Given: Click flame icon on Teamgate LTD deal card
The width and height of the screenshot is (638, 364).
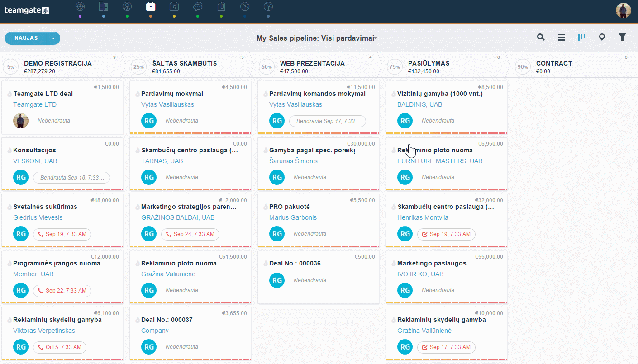Looking at the screenshot, I should pyautogui.click(x=10, y=94).
